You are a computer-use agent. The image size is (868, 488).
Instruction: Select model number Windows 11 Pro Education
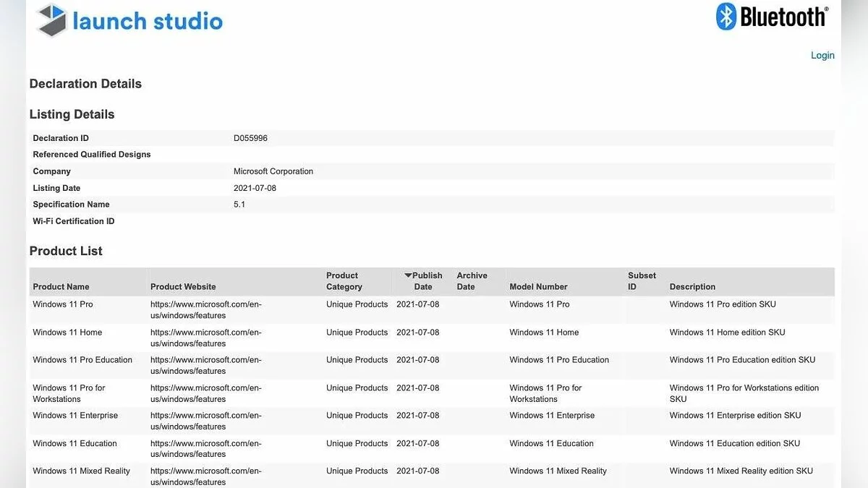[x=559, y=360]
